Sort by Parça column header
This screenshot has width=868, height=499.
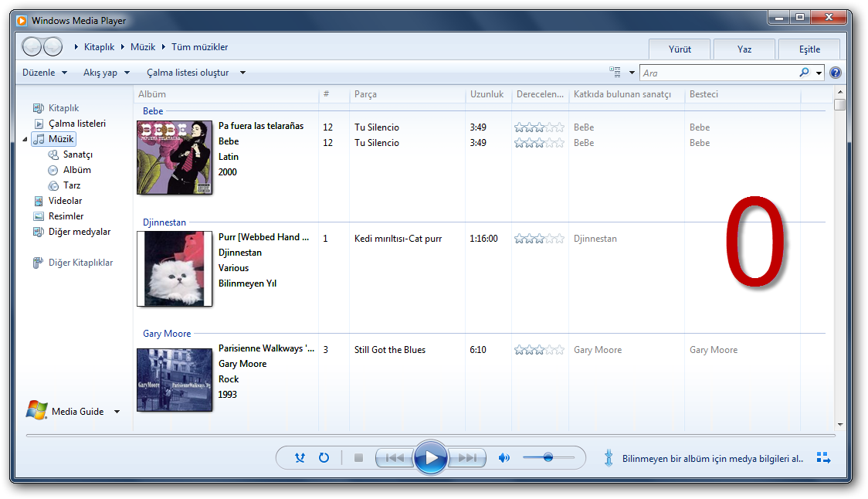(408, 94)
